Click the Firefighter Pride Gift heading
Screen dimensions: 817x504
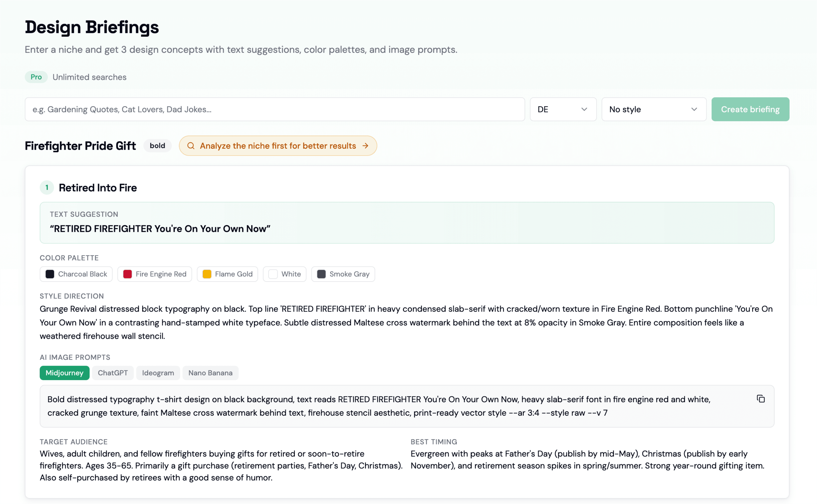[x=80, y=146]
